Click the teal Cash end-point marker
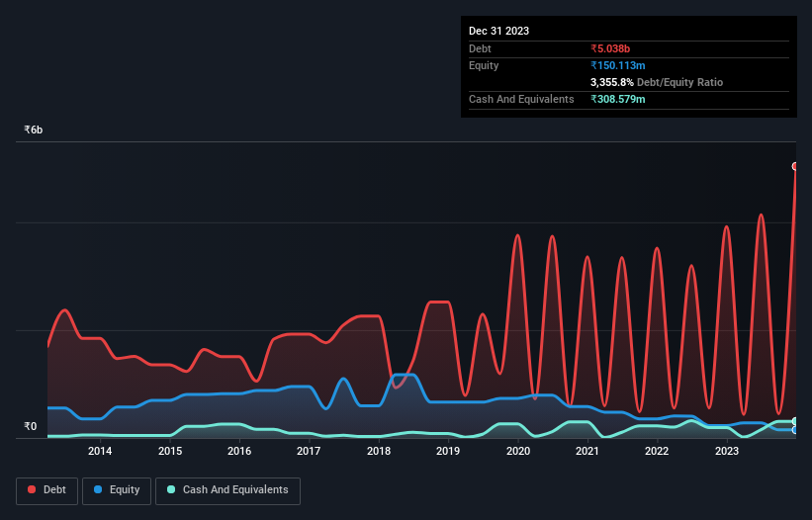Viewport: 812px width, 520px height. (795, 421)
